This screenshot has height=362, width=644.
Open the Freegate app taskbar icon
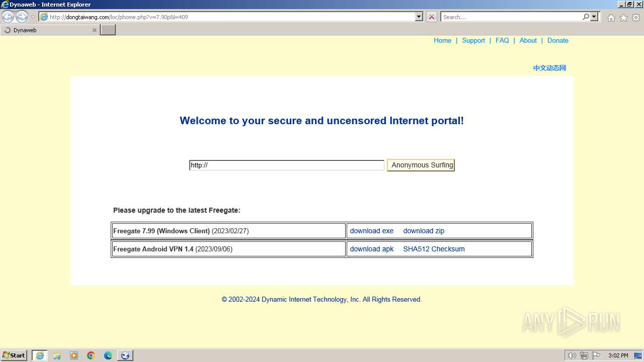[125, 355]
